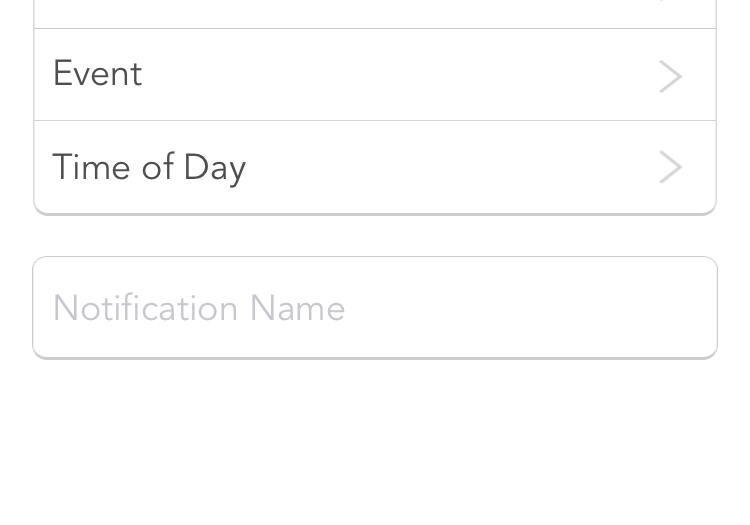Viewport: 750px width, 525px height.
Task: Expand the Event chevron arrow
Action: pos(670,76)
